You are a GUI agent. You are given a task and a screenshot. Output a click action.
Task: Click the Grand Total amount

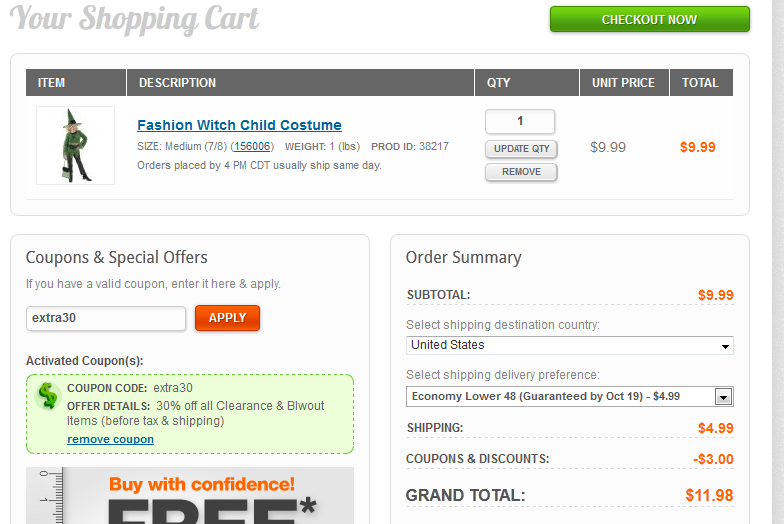click(x=709, y=495)
